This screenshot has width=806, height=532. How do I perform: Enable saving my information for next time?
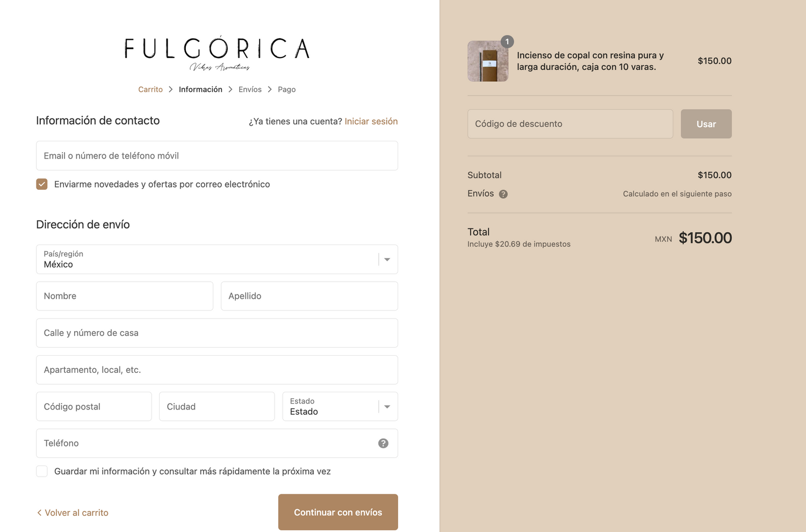[42, 471]
